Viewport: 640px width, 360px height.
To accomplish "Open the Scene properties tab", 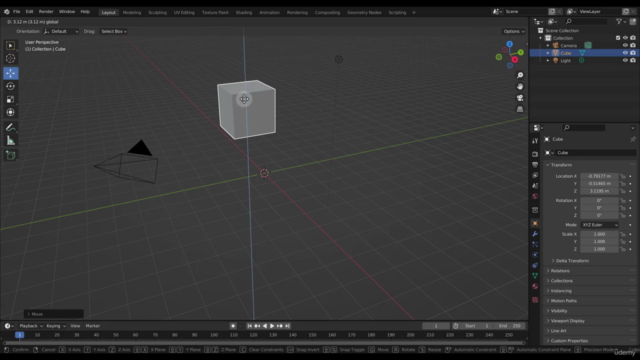I will [535, 186].
